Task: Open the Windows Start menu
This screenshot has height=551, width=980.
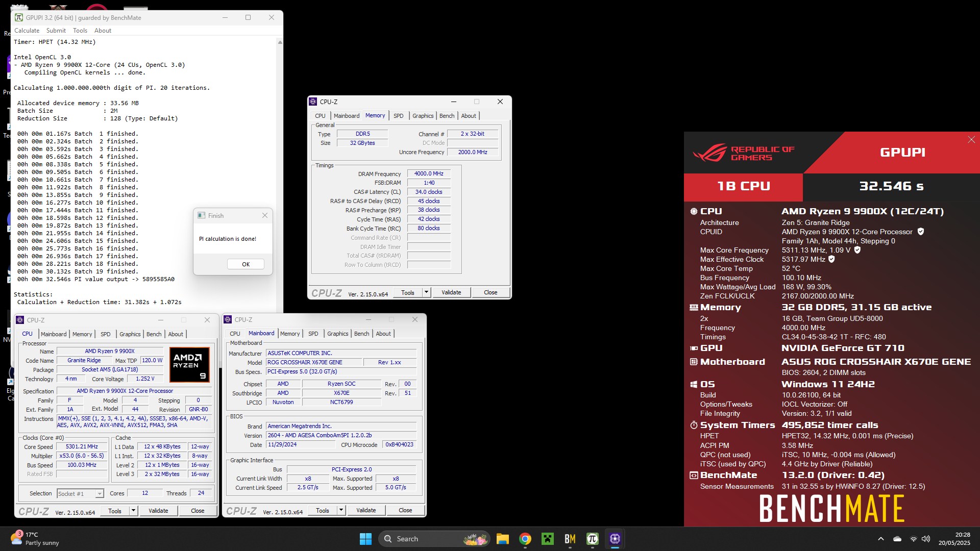Action: pos(365,539)
